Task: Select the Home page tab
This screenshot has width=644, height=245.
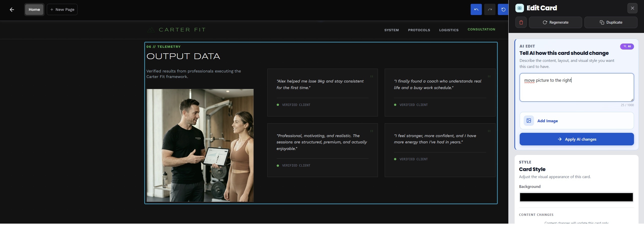Action: [x=34, y=10]
